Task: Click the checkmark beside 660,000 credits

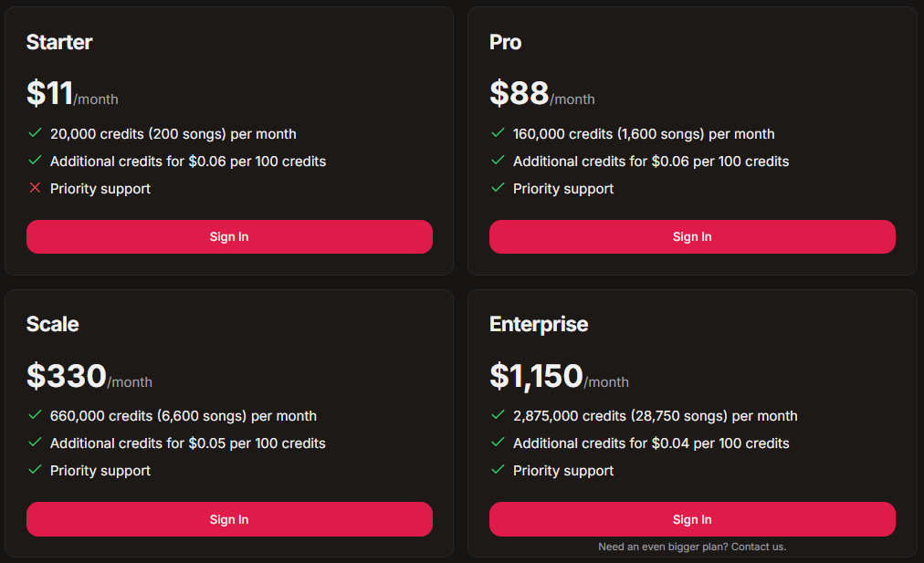Action: click(35, 415)
